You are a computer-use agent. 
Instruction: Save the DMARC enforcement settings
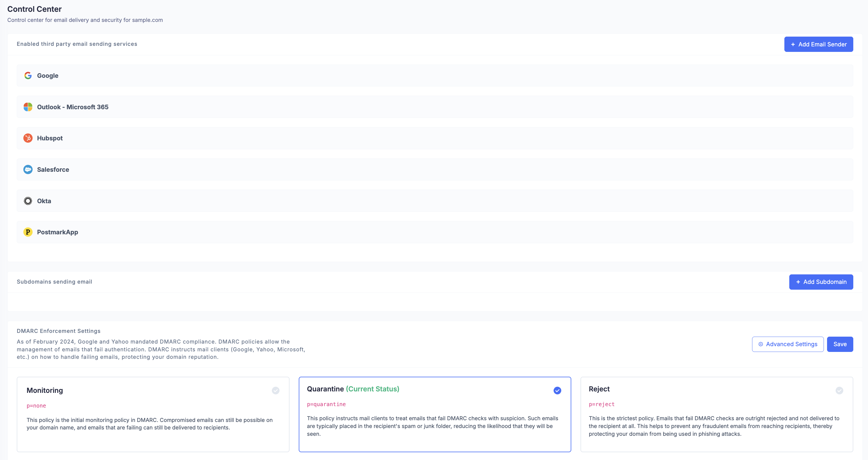(x=840, y=344)
